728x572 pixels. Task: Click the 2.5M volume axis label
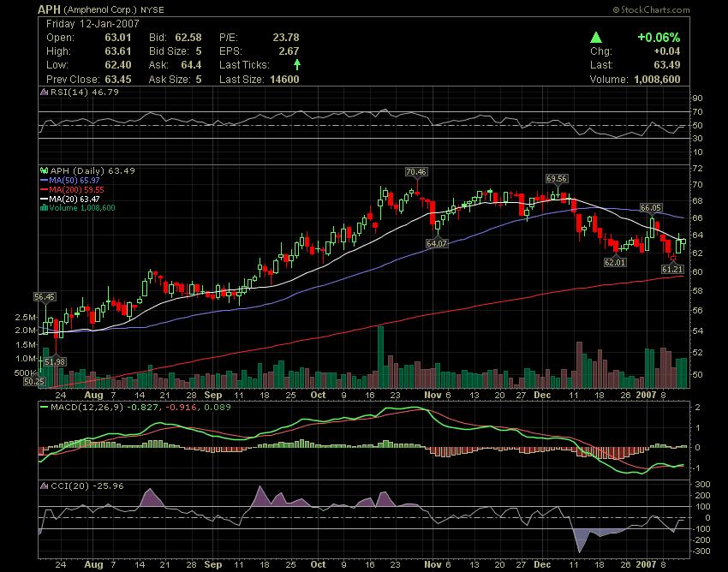pyautogui.click(x=26, y=317)
